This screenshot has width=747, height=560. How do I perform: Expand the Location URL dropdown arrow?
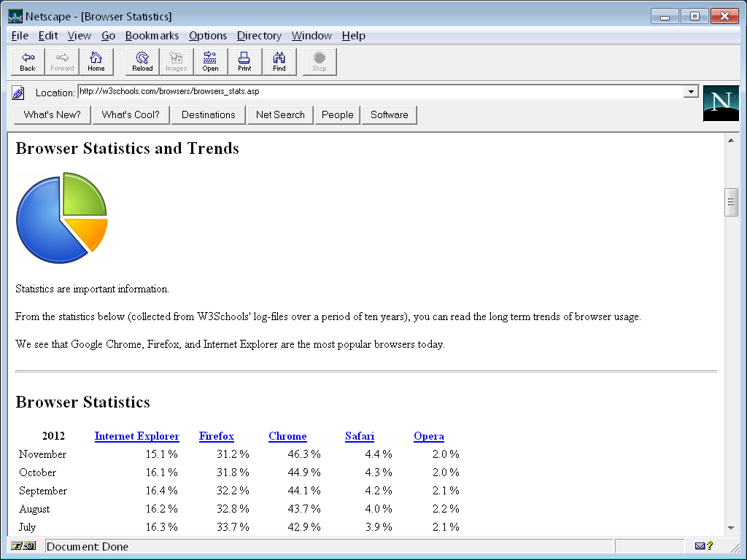[x=691, y=92]
